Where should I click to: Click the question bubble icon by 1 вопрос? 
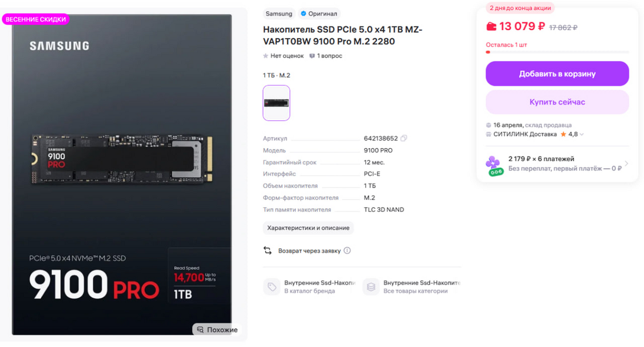point(312,56)
